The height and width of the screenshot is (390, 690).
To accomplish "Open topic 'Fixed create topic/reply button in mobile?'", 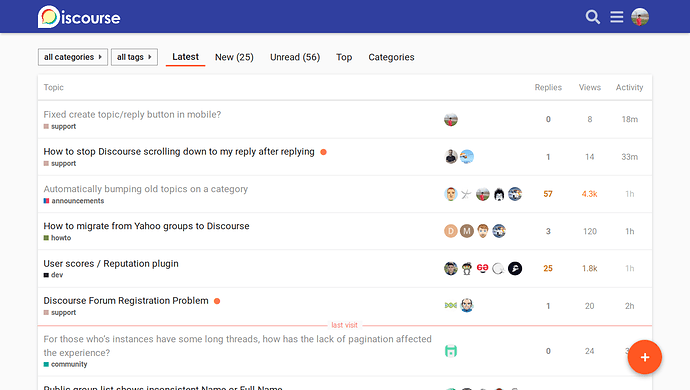I will [132, 114].
